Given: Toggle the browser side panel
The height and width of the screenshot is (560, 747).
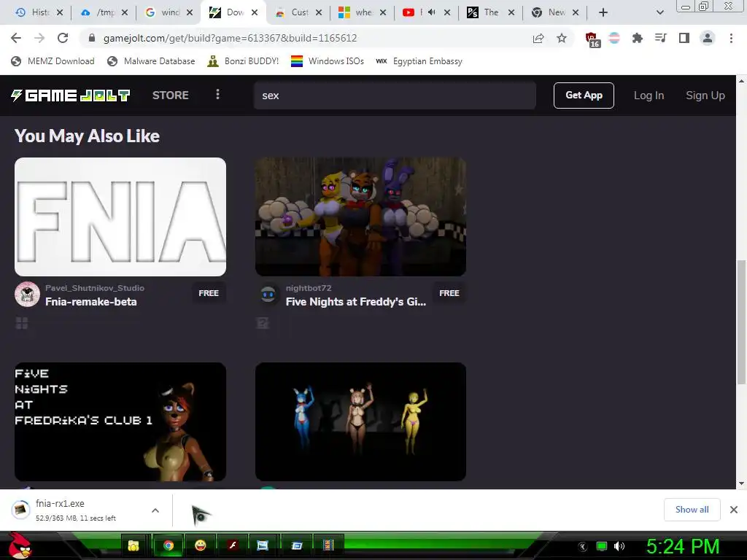Looking at the screenshot, I should (x=684, y=38).
